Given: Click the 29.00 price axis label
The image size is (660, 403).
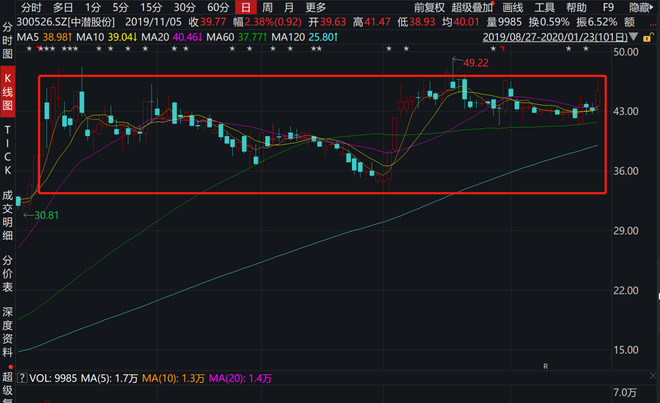Looking at the screenshot, I should pyautogui.click(x=625, y=231).
